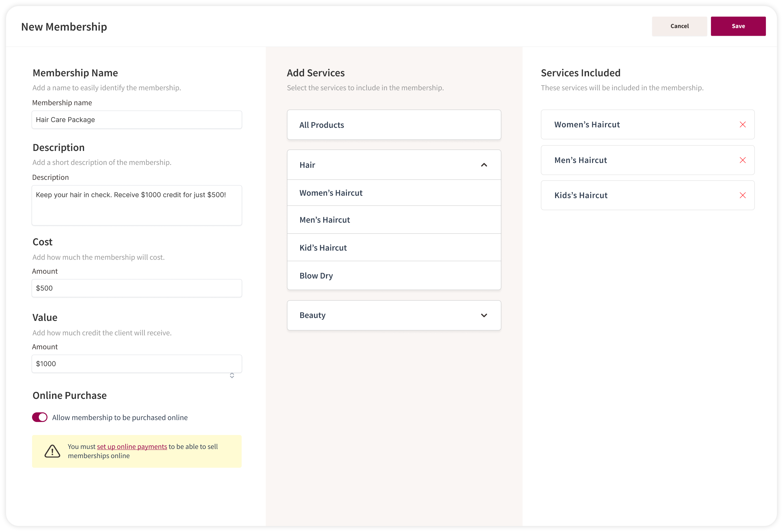Click the warning triangle icon
Screen dimensions: 783x532
click(x=52, y=451)
